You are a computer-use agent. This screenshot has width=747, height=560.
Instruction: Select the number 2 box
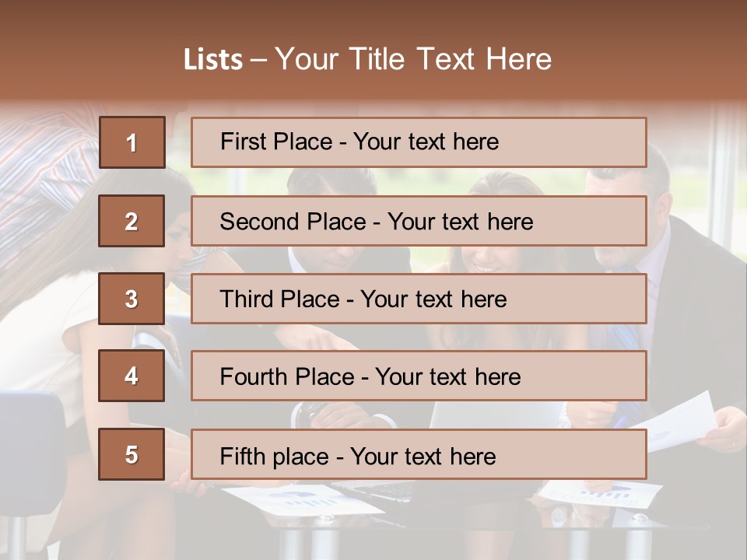coord(132,221)
